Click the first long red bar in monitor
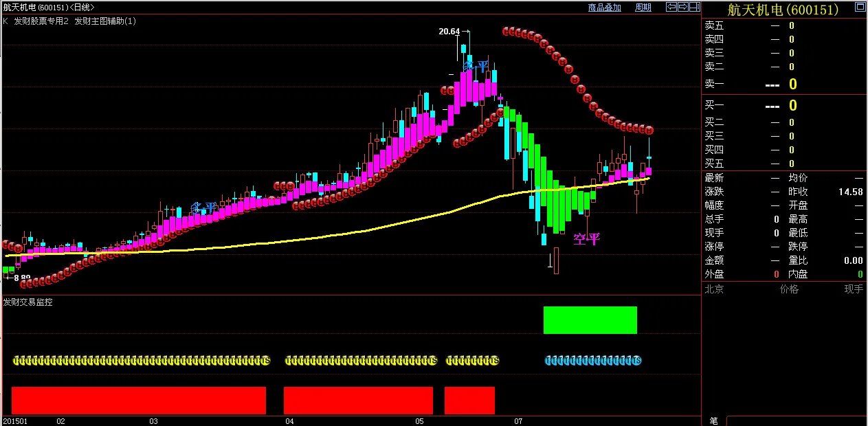 pos(138,401)
